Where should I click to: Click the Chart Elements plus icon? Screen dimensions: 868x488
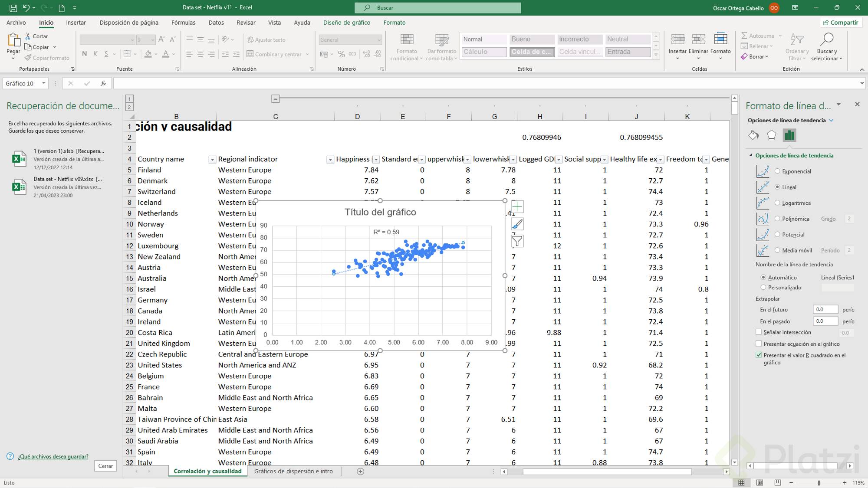517,207
